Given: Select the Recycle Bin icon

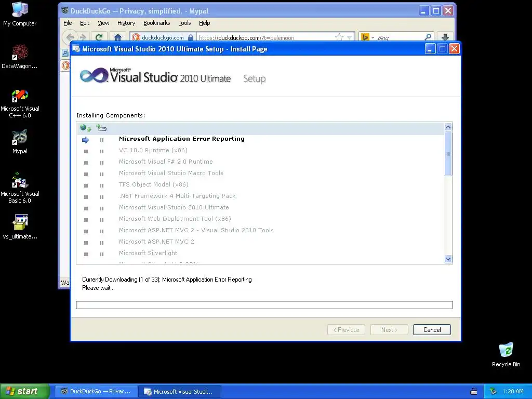Looking at the screenshot, I should click(506, 354).
